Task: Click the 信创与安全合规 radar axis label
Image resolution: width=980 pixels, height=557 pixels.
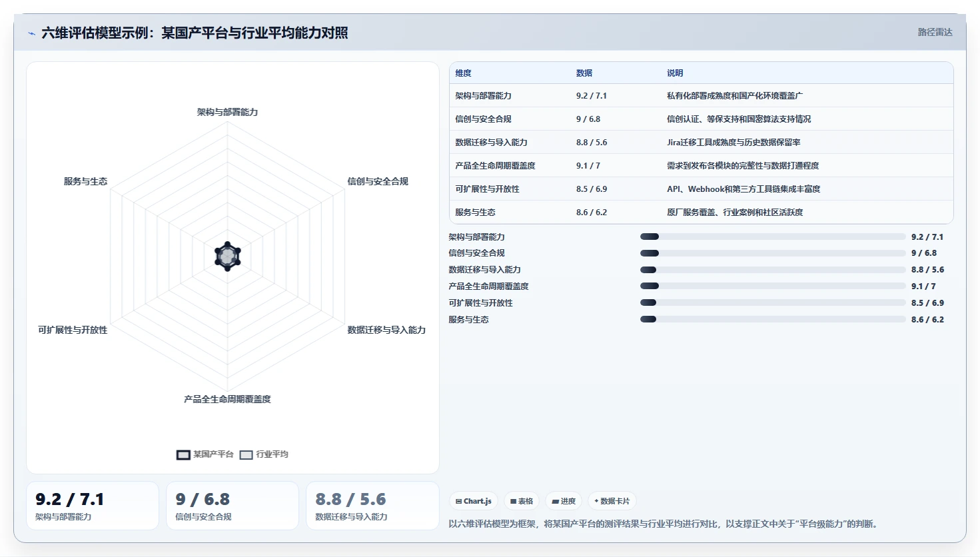Action: 378,181
